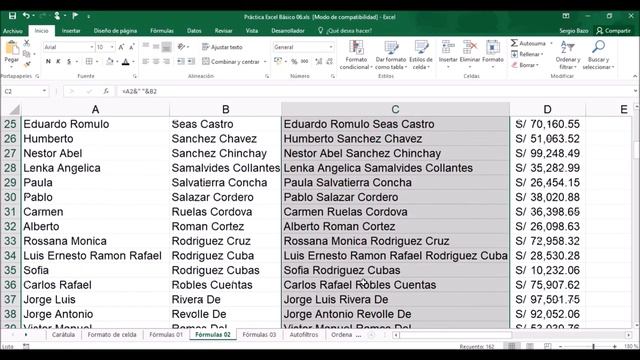This screenshot has width=640, height=360.
Task: Open ribbon display options icon in title bar
Action: click(x=566, y=16)
